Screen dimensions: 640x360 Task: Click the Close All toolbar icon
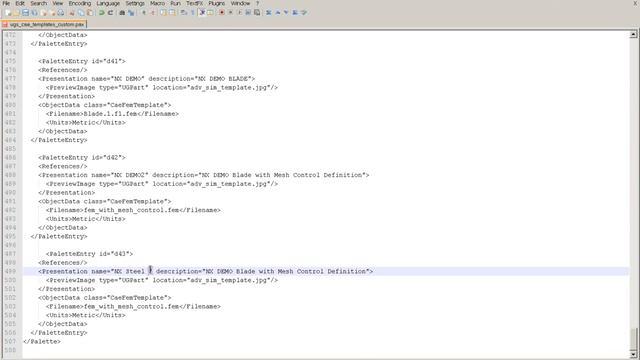point(52,13)
